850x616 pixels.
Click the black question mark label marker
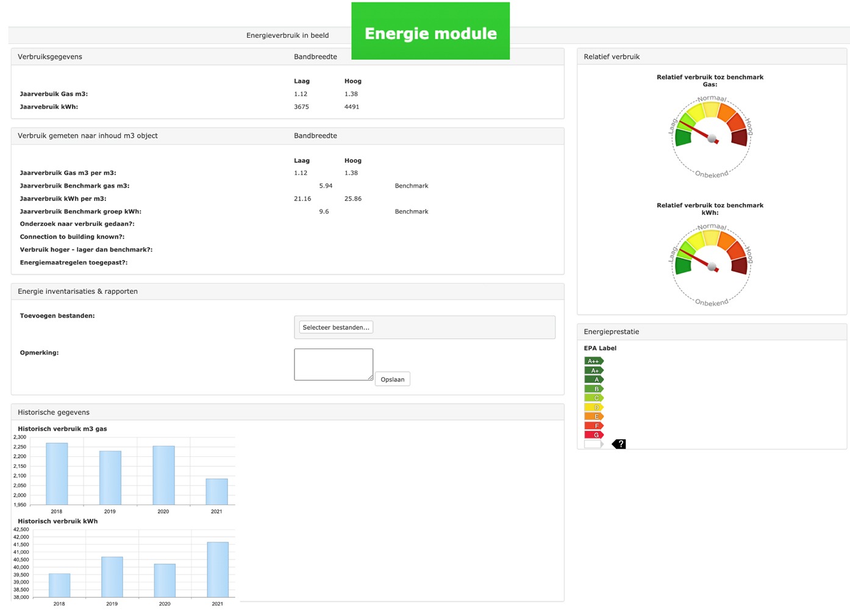tap(619, 444)
